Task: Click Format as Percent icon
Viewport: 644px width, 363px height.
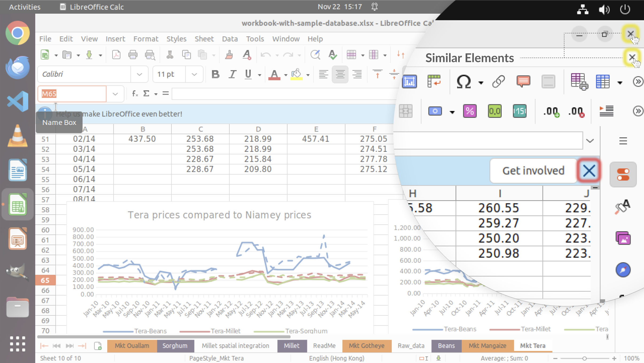Action: click(x=470, y=111)
